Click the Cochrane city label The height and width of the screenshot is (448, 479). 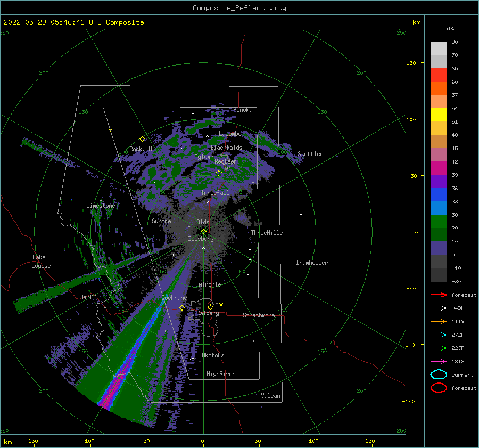click(x=174, y=298)
